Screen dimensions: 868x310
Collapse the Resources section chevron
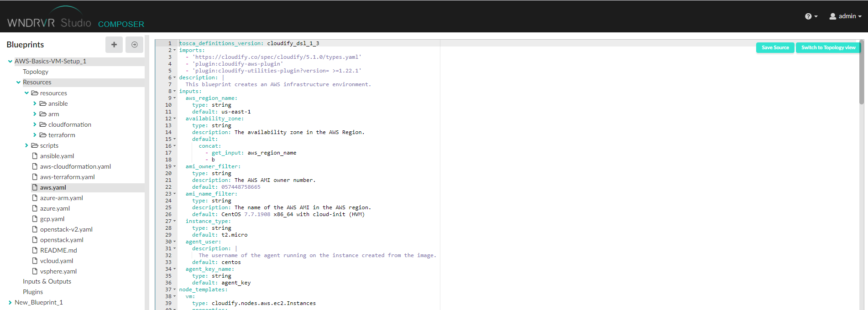18,83
